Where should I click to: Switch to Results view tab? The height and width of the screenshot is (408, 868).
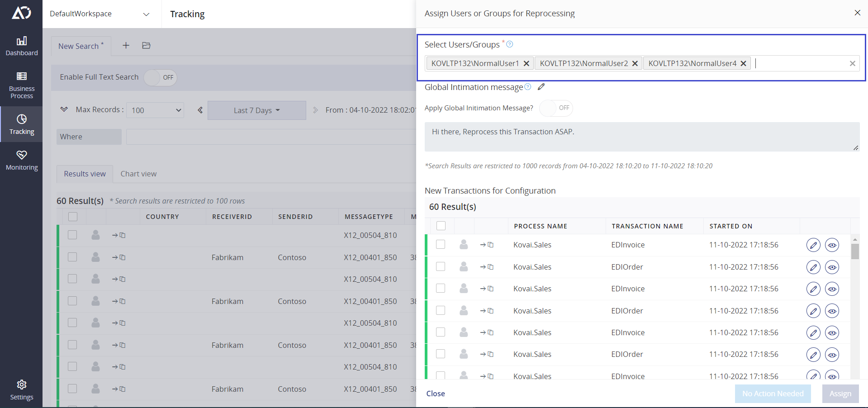[85, 174]
